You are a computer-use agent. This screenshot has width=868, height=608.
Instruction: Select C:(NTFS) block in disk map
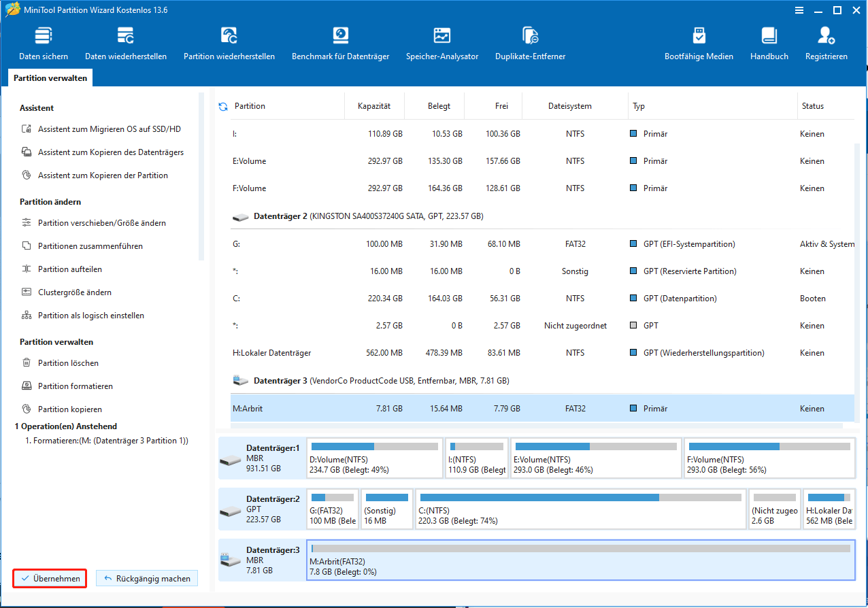(581, 509)
